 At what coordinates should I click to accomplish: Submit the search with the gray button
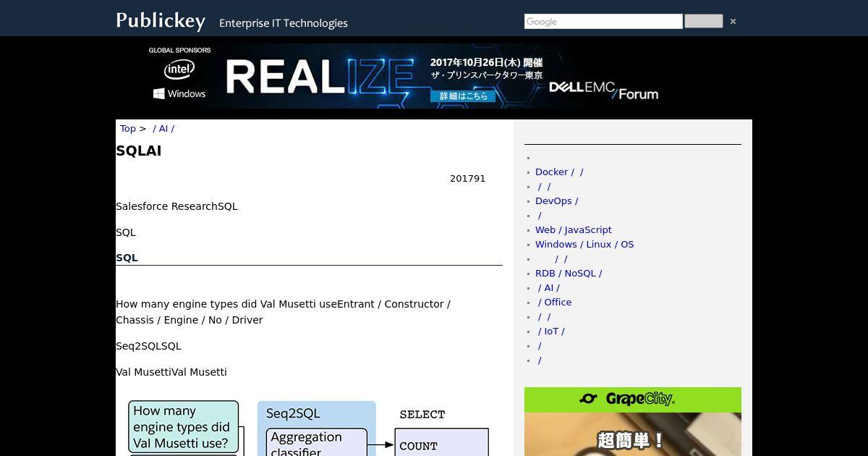click(x=703, y=22)
